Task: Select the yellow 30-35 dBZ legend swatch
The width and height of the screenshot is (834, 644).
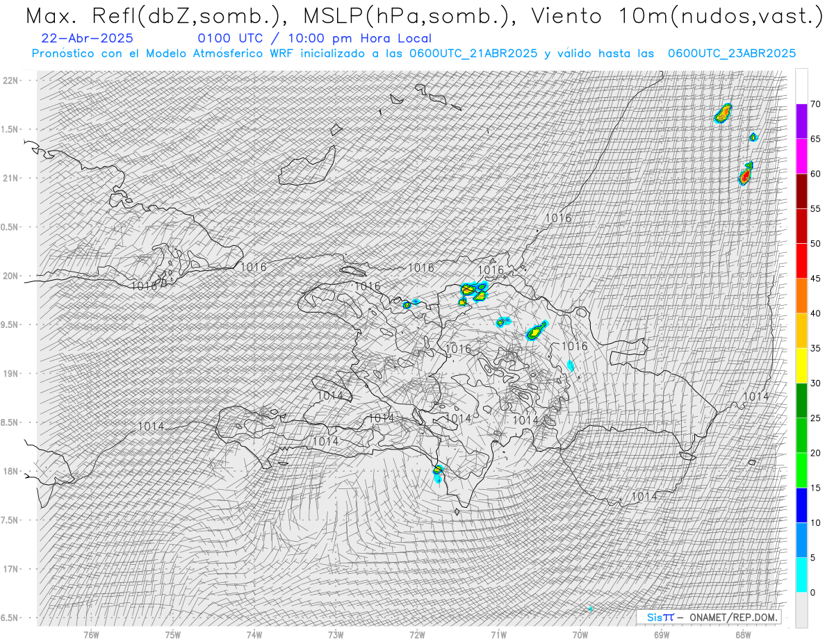Action: (x=801, y=365)
